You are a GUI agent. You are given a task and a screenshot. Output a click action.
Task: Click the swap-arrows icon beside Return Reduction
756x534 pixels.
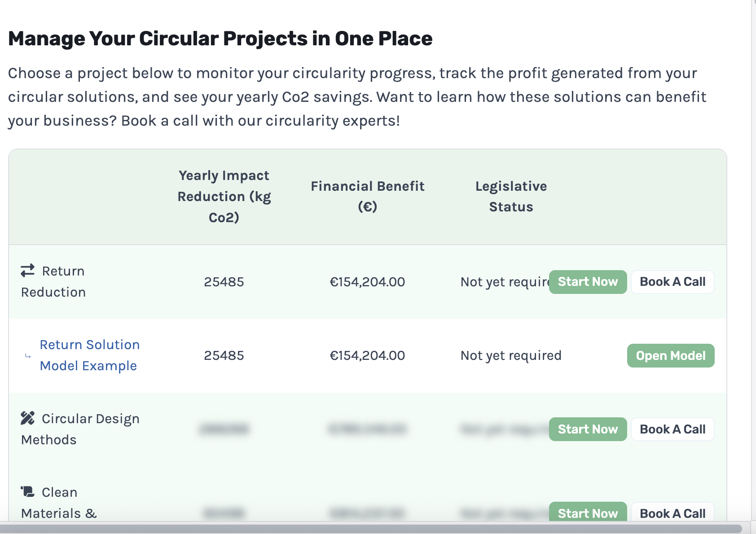coord(27,270)
